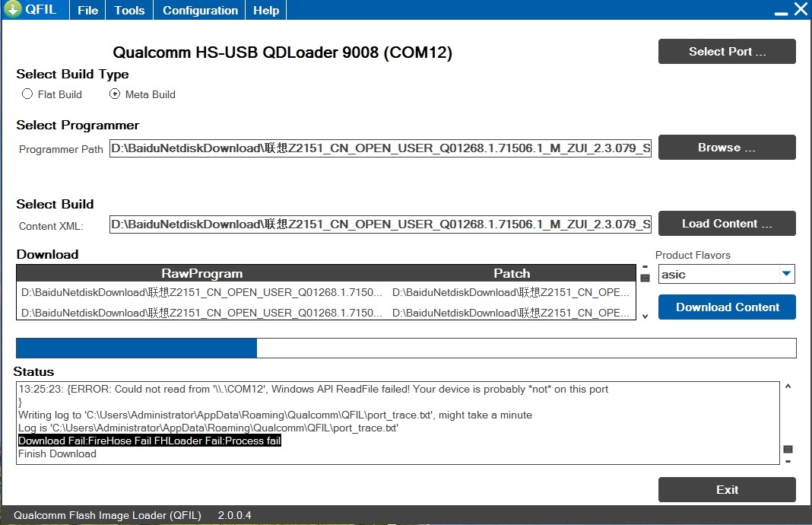Click the Programmer Path input field
This screenshot has height=525, width=812.
[x=380, y=148]
